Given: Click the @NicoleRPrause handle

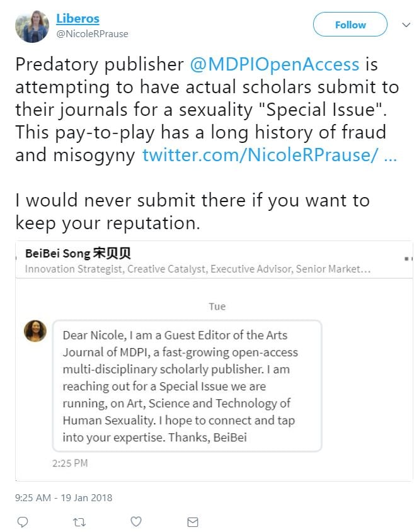Looking at the screenshot, I should pos(92,33).
